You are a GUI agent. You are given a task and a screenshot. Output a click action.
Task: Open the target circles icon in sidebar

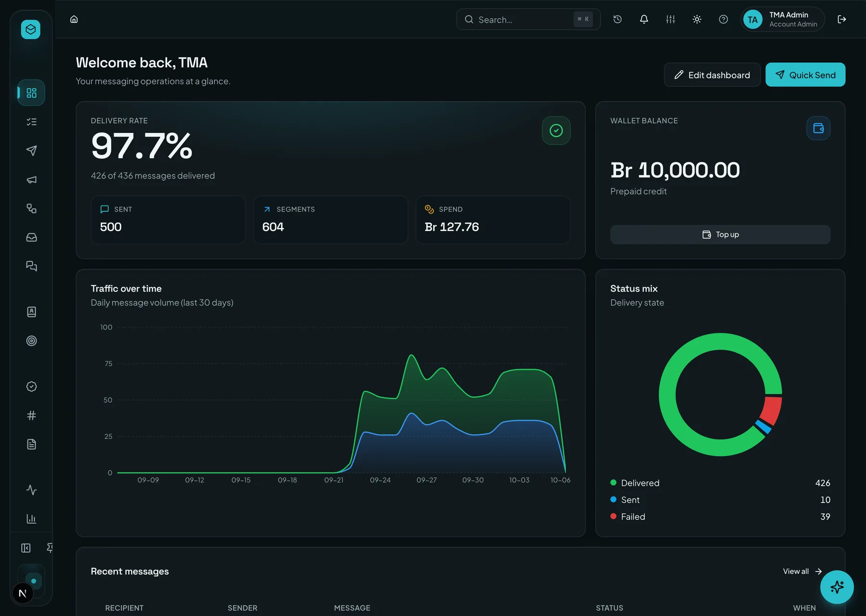point(31,341)
